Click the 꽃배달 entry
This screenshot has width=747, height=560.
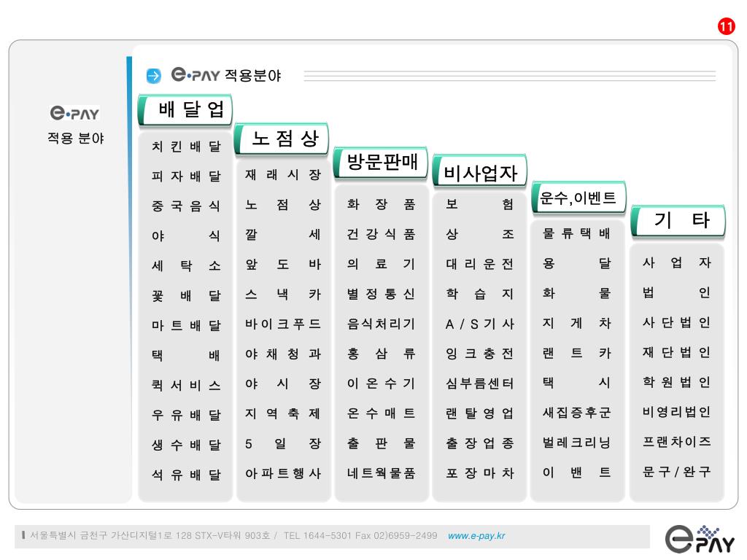186,296
